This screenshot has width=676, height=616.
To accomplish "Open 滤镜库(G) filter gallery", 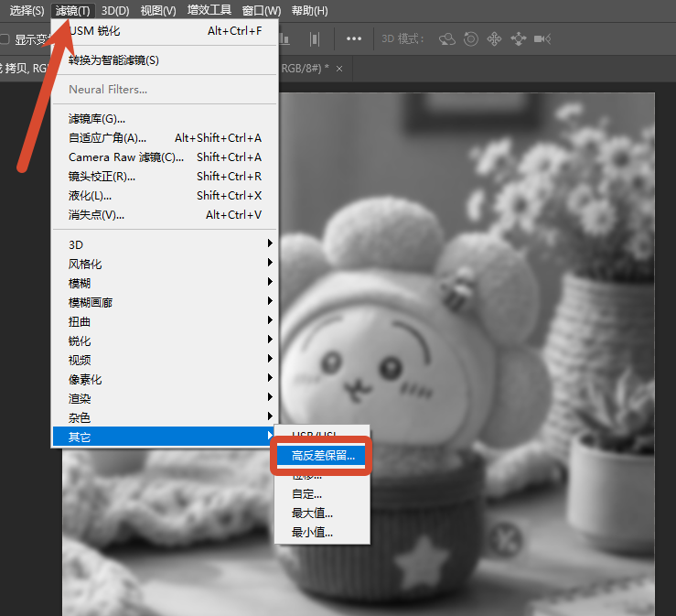I will [165, 119].
